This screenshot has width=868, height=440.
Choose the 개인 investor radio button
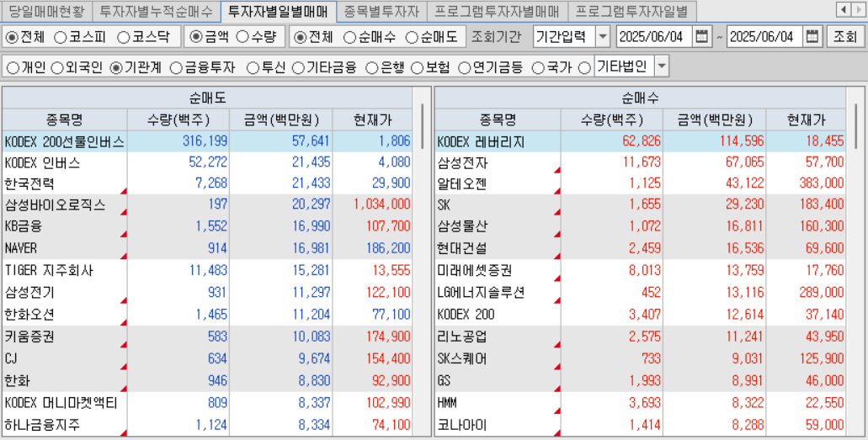(x=13, y=67)
